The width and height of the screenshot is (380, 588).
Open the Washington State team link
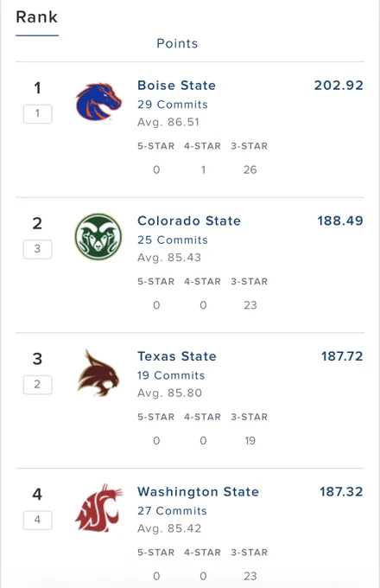(198, 492)
